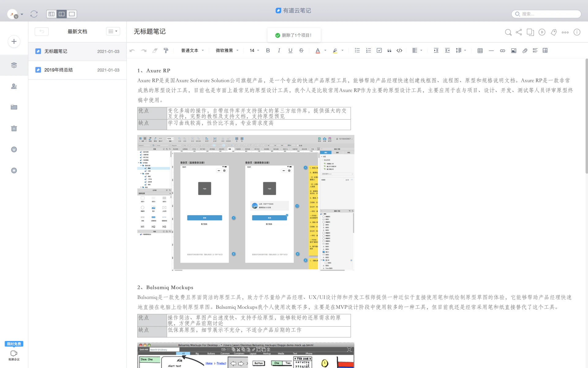
Task: Open the folders section in sidebar
Action: (x=14, y=107)
